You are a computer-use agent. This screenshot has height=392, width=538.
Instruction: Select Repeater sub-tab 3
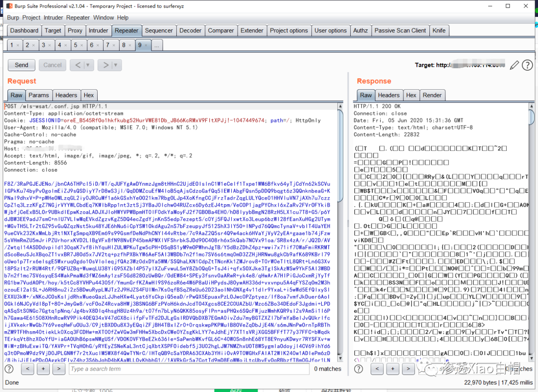click(x=46, y=45)
